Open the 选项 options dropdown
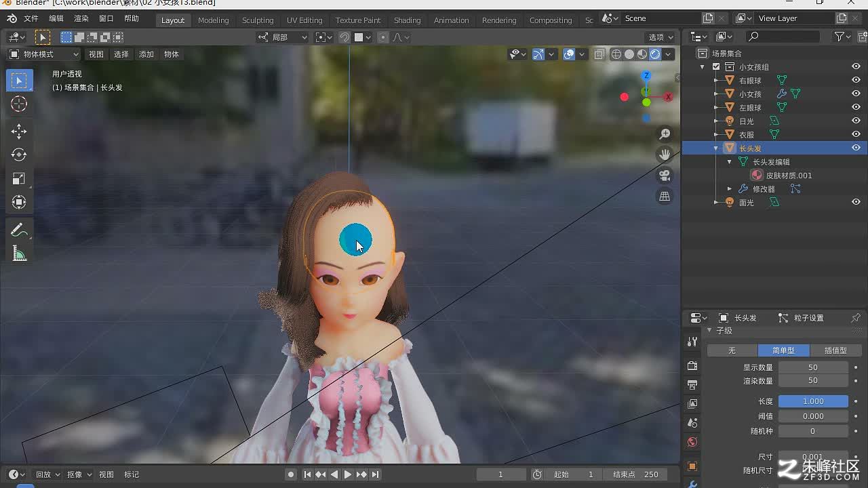Screen dimensions: 868x488 point(661,37)
